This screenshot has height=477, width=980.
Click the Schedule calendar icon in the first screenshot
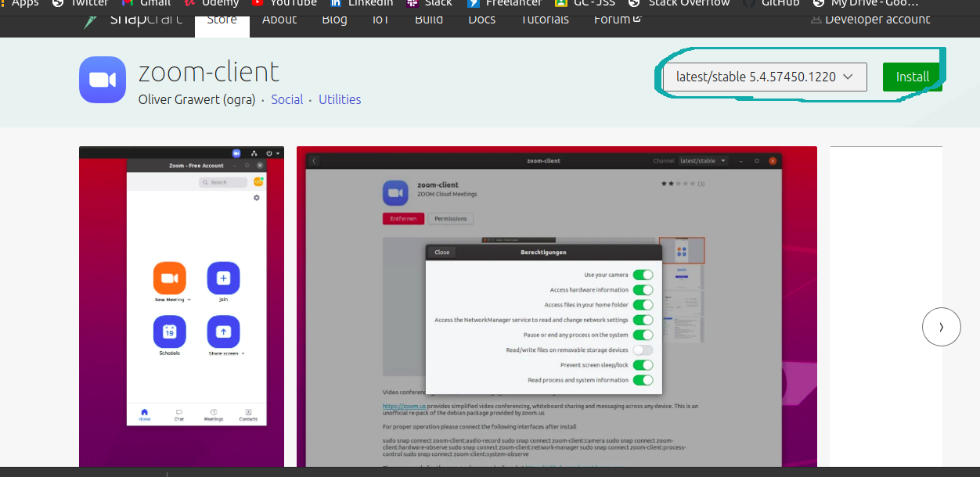(x=170, y=332)
